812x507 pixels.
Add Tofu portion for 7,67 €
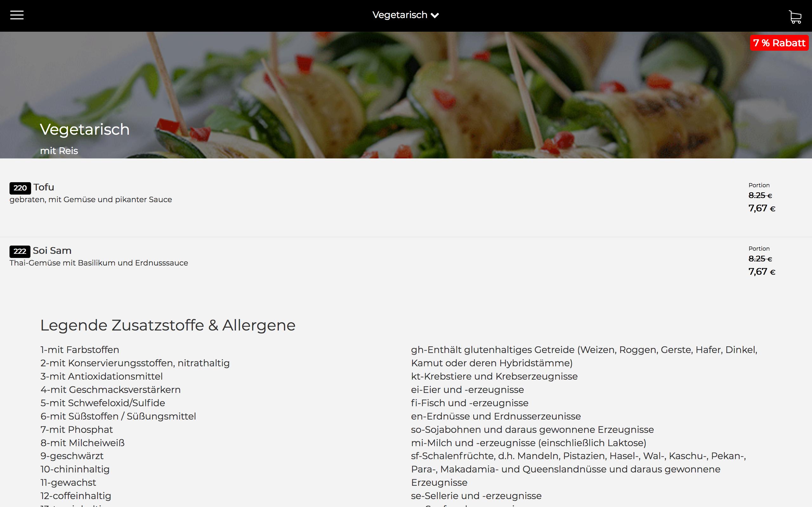pos(762,208)
